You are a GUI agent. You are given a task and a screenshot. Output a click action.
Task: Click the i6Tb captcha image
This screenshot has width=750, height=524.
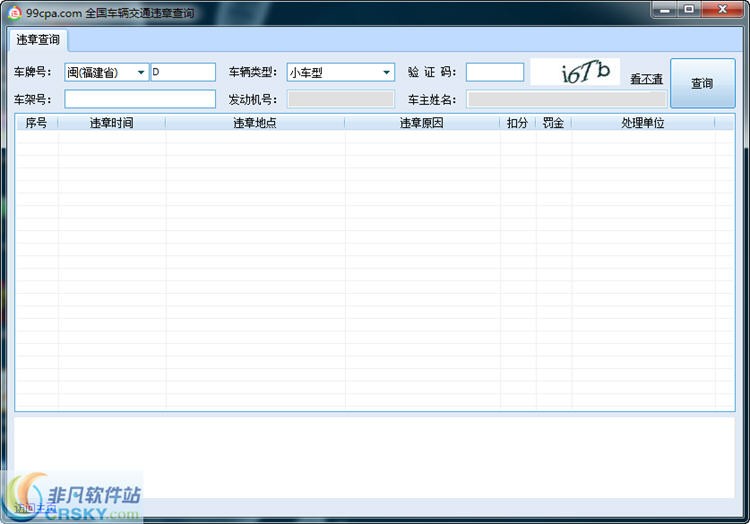pos(575,72)
